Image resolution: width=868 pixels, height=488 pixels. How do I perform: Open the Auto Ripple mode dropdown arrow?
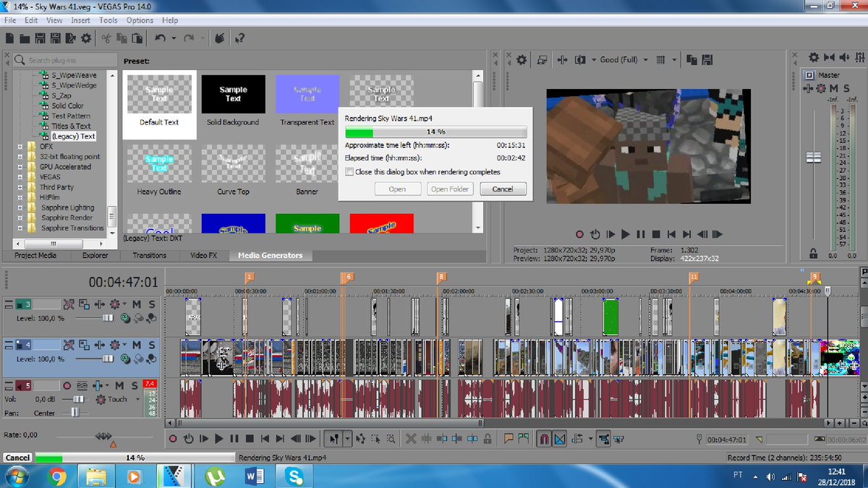(x=590, y=439)
